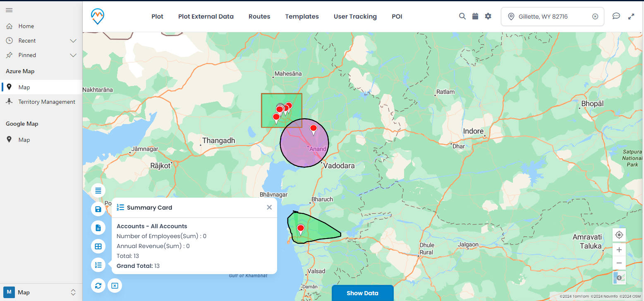Click the MappyField logo icon
This screenshot has height=301, width=644.
[x=98, y=17]
